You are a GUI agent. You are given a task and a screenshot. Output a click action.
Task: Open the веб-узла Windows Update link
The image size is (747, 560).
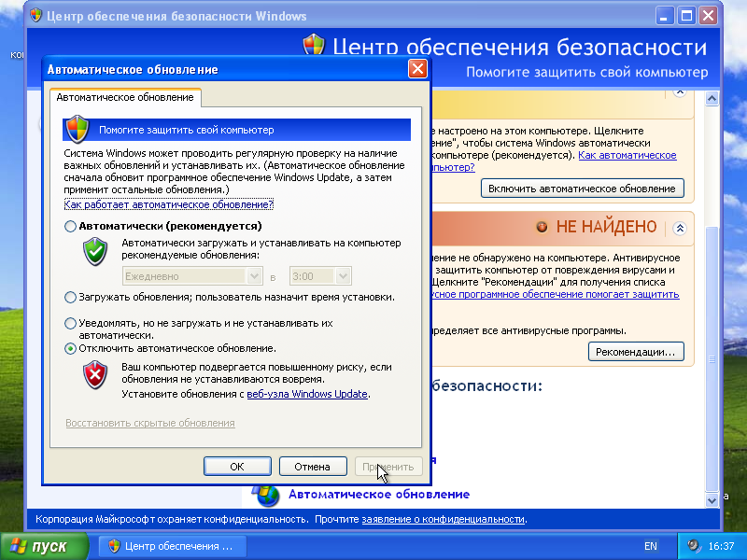307,394
